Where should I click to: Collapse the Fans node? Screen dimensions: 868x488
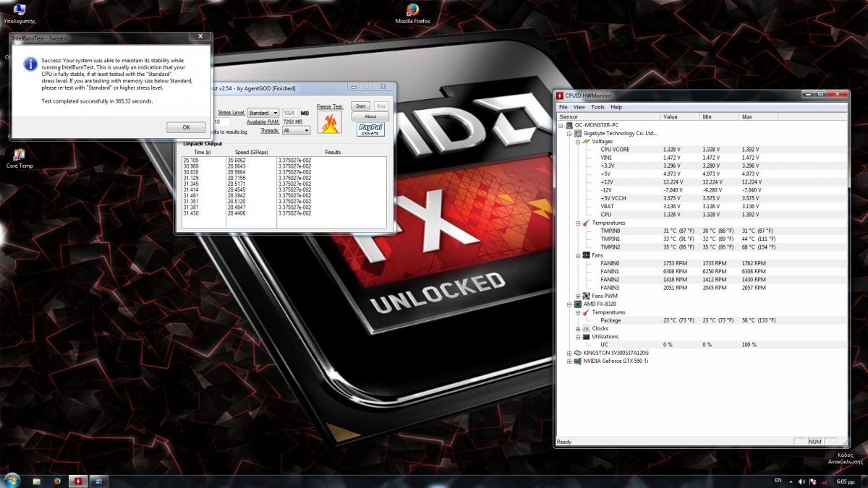click(577, 255)
